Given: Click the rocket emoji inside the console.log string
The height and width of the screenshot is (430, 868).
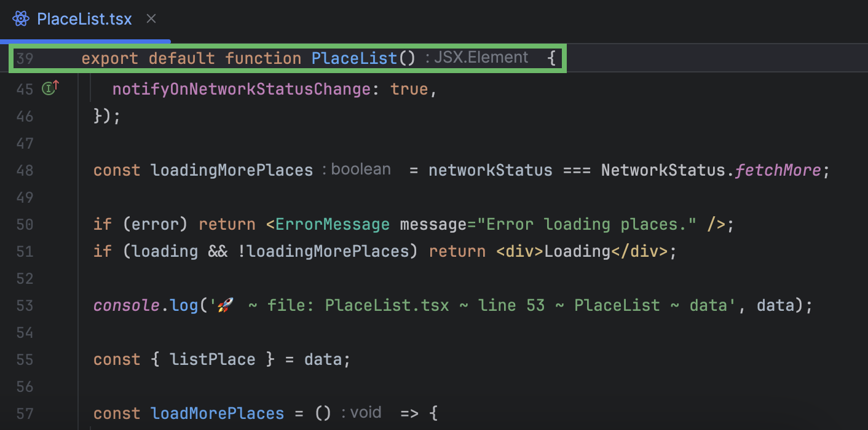Looking at the screenshot, I should (x=225, y=305).
